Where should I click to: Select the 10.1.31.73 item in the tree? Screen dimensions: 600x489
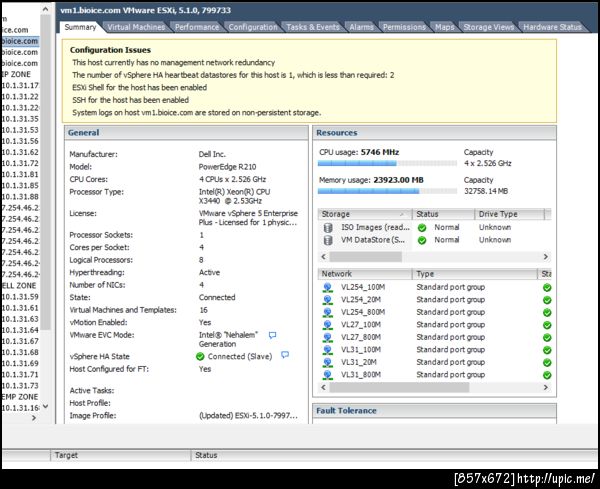click(20, 386)
